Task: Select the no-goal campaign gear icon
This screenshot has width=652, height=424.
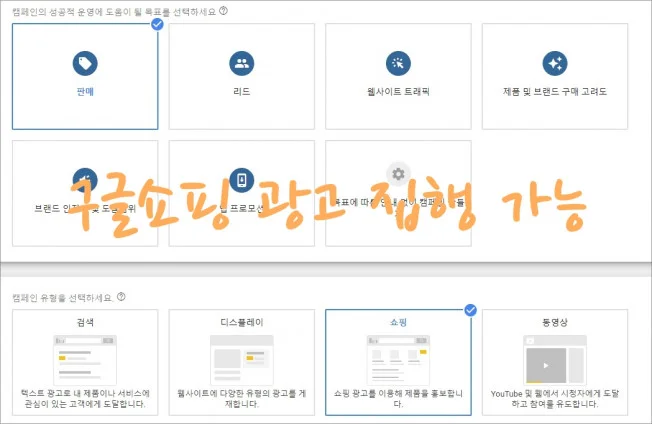Action: [398, 174]
